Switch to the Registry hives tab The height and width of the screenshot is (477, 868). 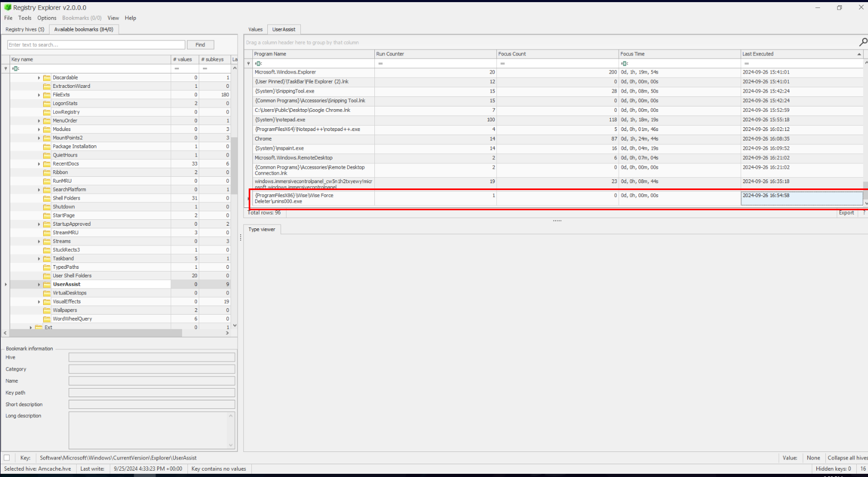click(24, 29)
